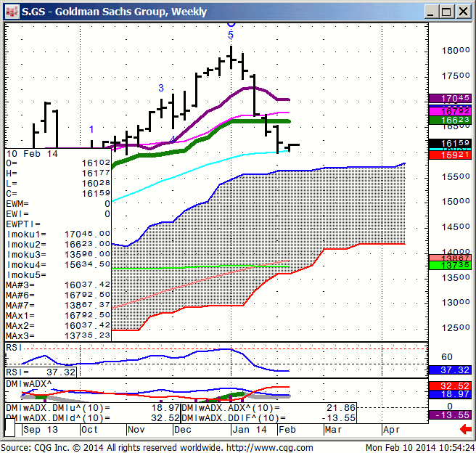Click the low value 16028
This screenshot has height=453, width=476.
[96, 184]
